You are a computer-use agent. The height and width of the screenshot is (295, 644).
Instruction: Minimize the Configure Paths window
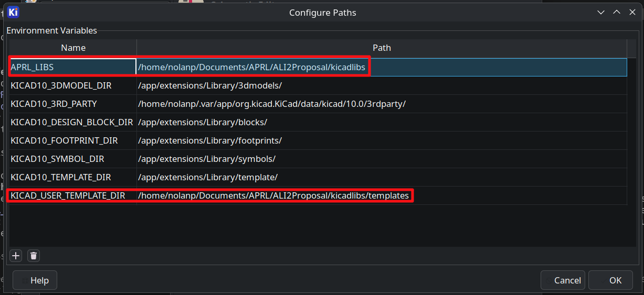click(601, 12)
